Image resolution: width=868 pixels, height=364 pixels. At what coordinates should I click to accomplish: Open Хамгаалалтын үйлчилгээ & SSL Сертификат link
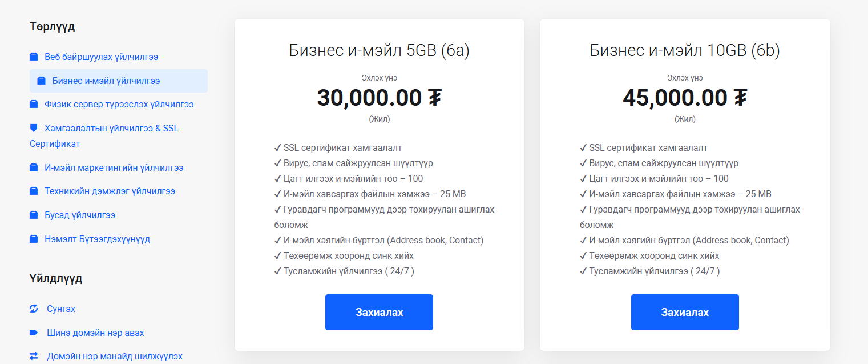(111, 128)
